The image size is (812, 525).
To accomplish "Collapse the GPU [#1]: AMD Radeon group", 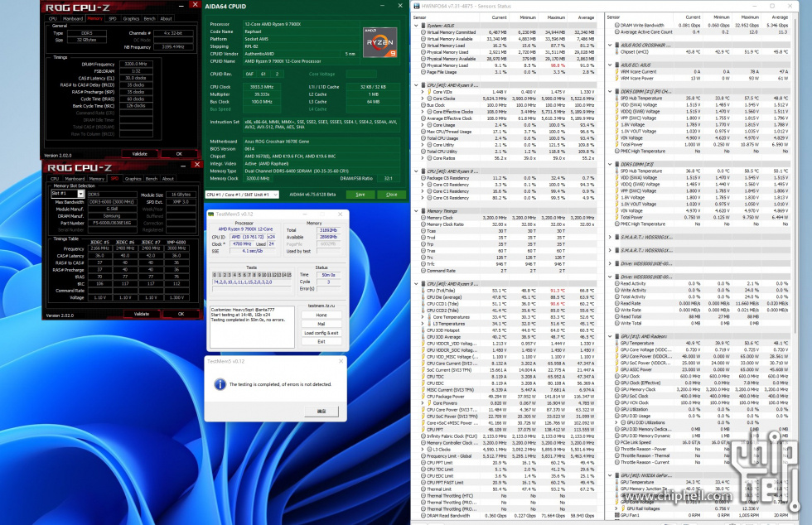I will (x=610, y=336).
